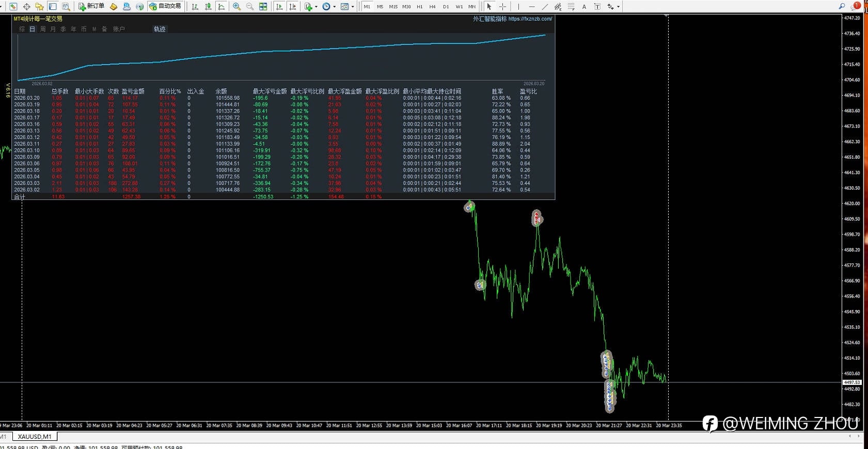This screenshot has height=449, width=868.
Task: Click the 新订单 new order button
Action: (x=91, y=6)
